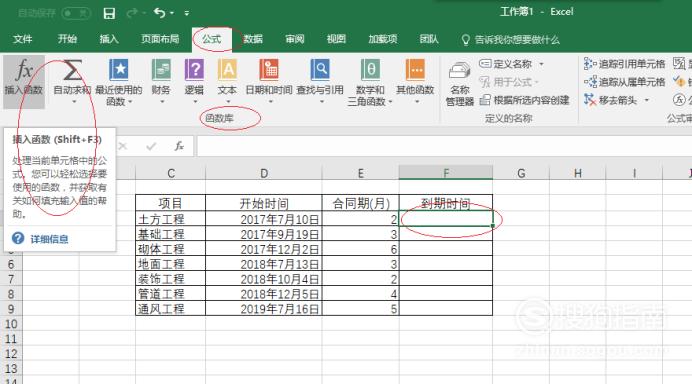Open the Text functions icon
Viewport: 692px width, 384px height.
pyautogui.click(x=227, y=70)
